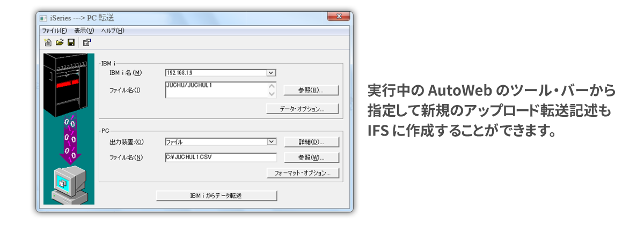Click the ファイル output device value
Screen dimensions: 644x225
coord(174,141)
